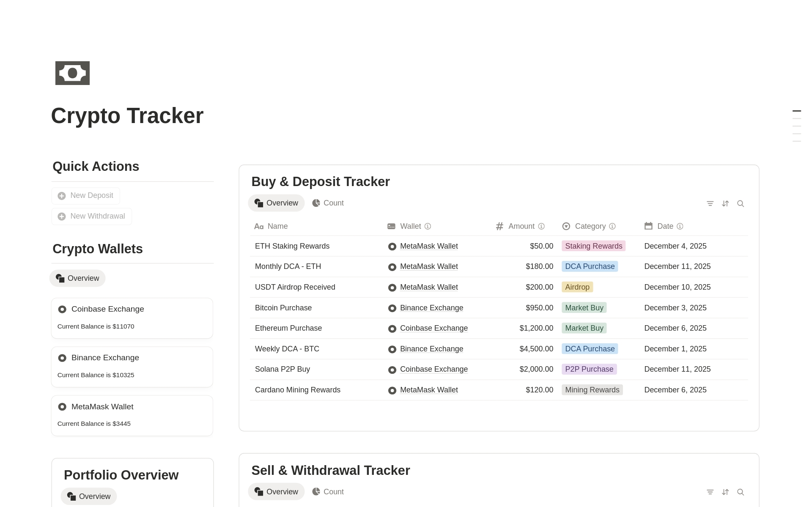
Task: Open the Name column header menu
Action: click(x=277, y=226)
